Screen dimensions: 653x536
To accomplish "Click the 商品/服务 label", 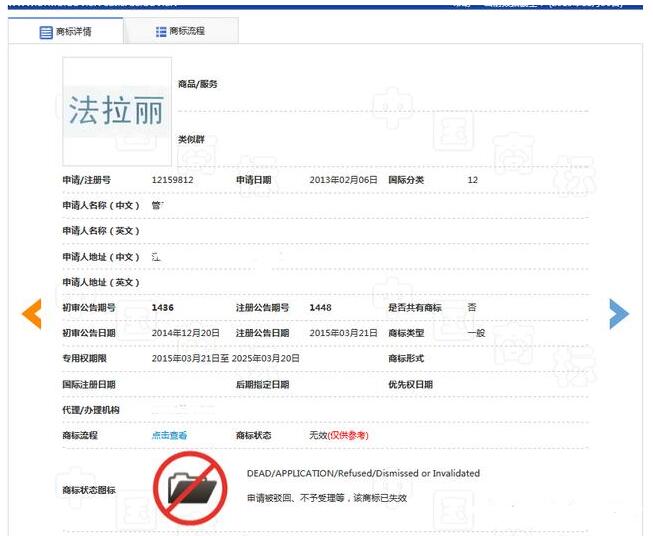I will [198, 84].
